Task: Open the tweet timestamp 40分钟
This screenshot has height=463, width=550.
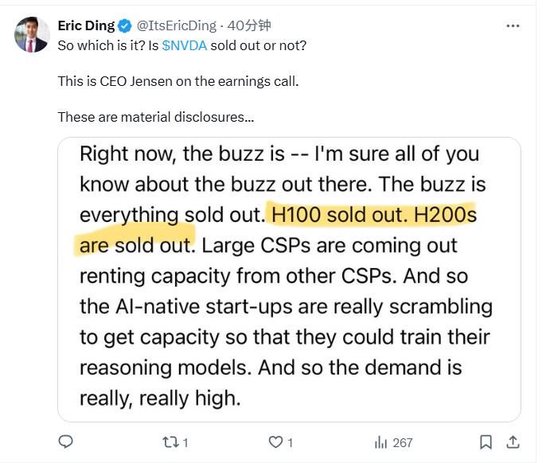Action: [249, 26]
